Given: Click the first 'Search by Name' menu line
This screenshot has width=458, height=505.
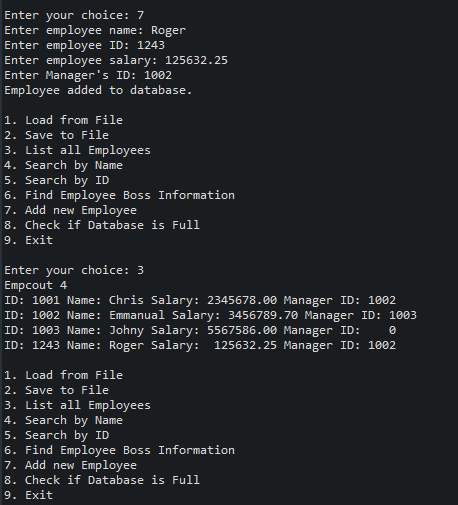Looking at the screenshot, I should [63, 165].
